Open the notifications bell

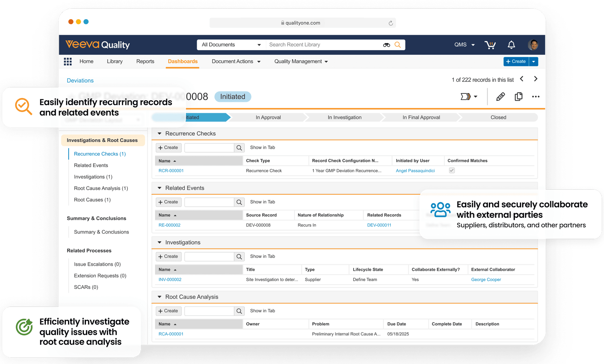(x=511, y=45)
